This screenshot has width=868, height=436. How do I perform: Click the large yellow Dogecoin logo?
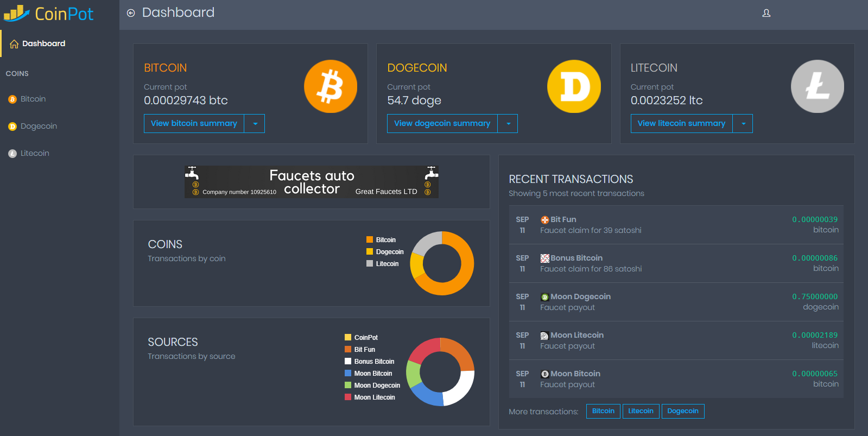(574, 86)
